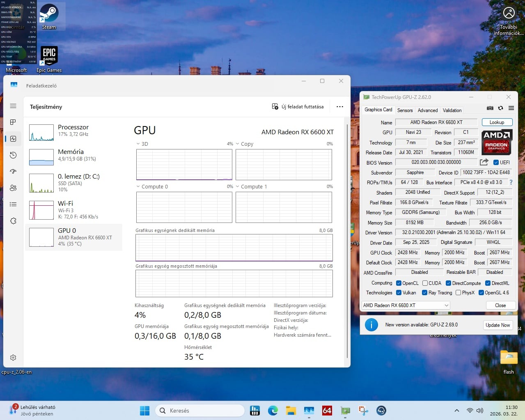Click Update Now button in GPU-Z
Image resolution: width=525 pixels, height=420 pixels.
(x=497, y=325)
